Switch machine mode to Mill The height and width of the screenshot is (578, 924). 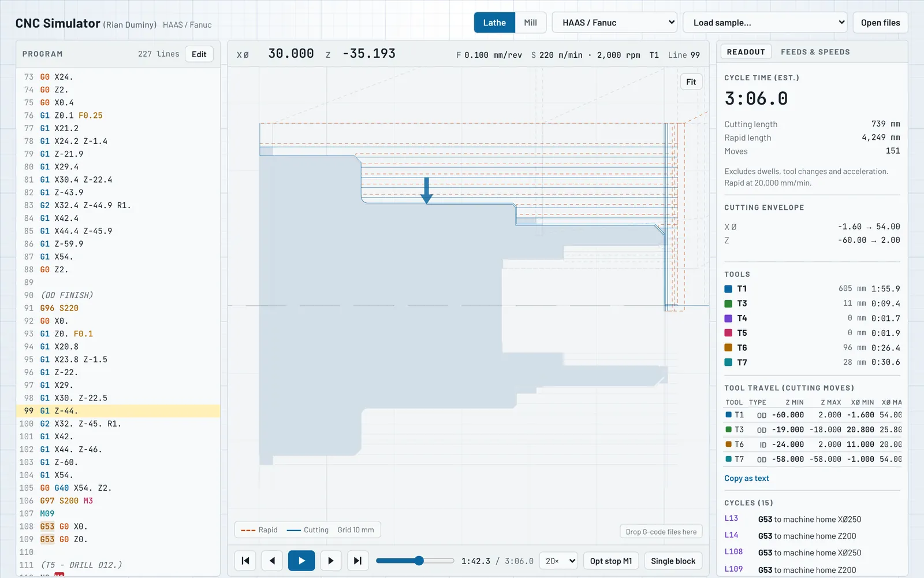point(530,23)
